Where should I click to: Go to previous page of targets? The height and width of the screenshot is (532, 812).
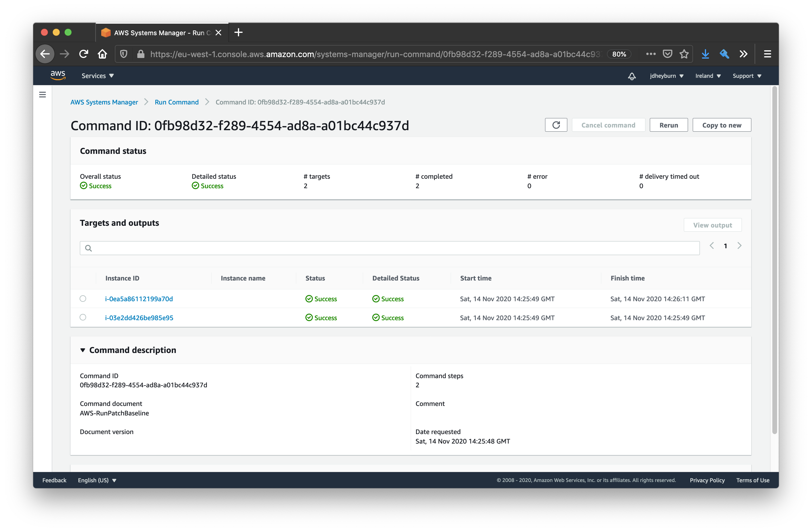712,246
